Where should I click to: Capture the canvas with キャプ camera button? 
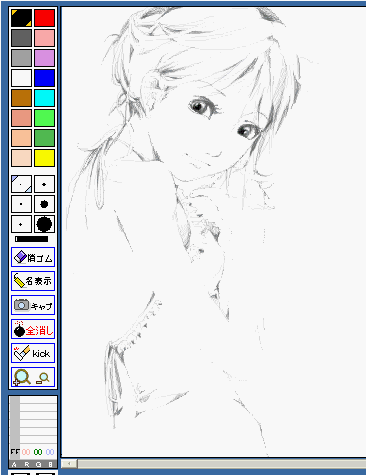pos(33,305)
